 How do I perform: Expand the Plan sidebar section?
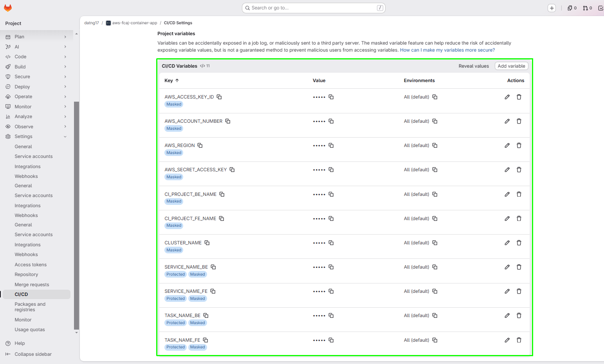[x=36, y=37]
